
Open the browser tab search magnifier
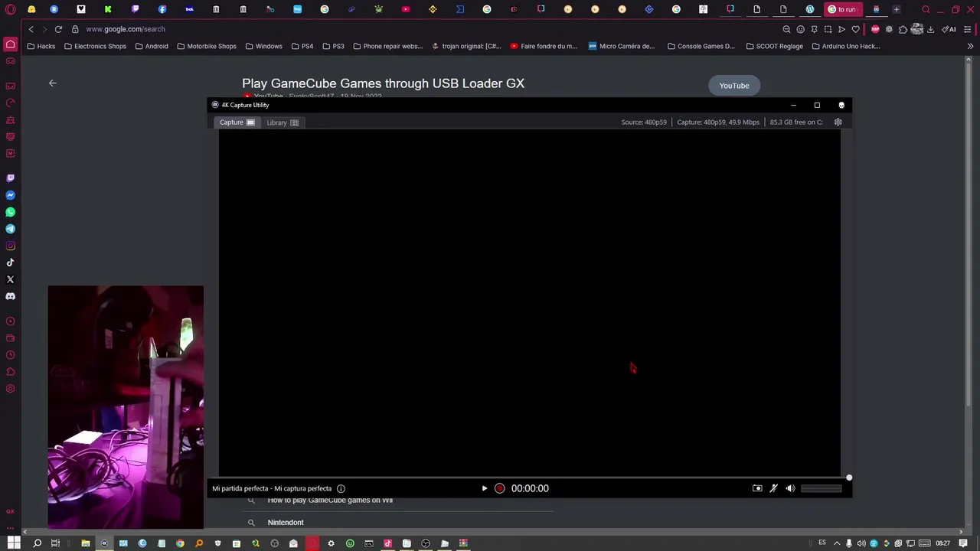[926, 9]
